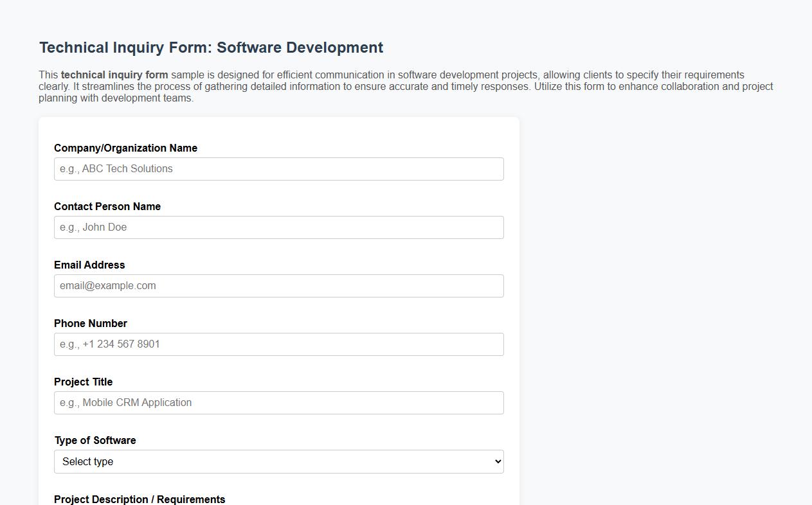Click the Project Title input field
812x505 pixels.
[x=278, y=402]
